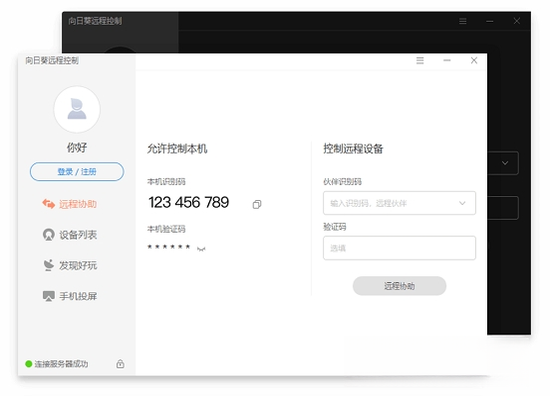This screenshot has width=550, height=396.
Task: Open hamburger menu in dark background window
Action: pyautogui.click(x=463, y=21)
